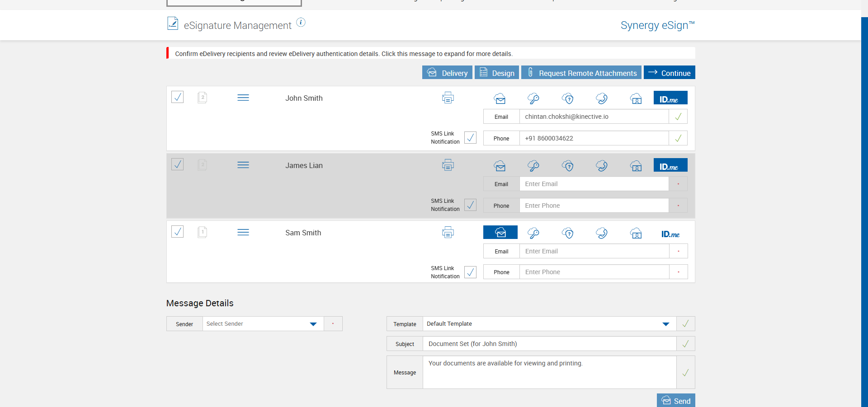Viewport: 868px width, 407px height.
Task: Toggle SMS Link Notification for James Lian
Action: (x=470, y=205)
